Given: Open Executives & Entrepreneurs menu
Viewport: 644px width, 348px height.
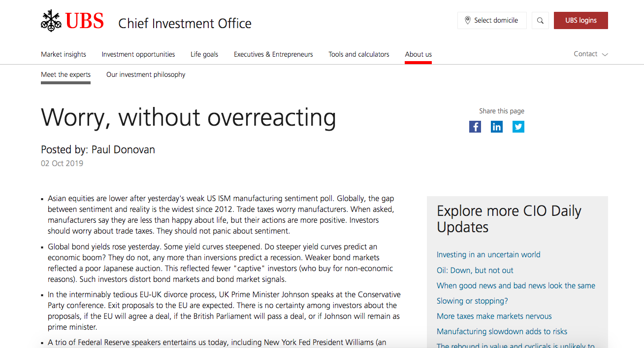Looking at the screenshot, I should tap(273, 54).
